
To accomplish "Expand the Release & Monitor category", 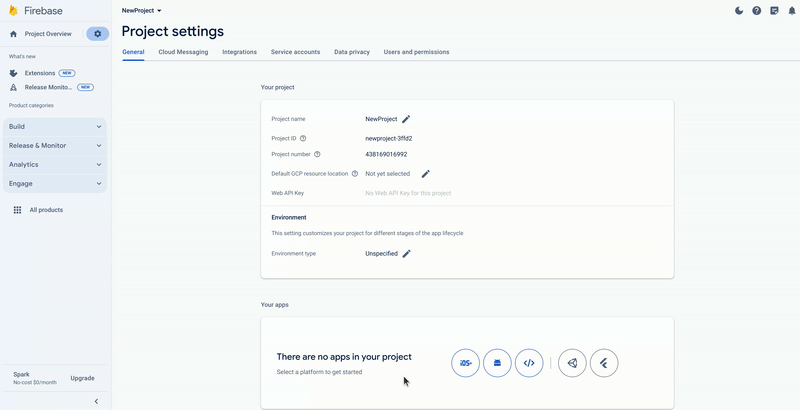I will pos(55,146).
